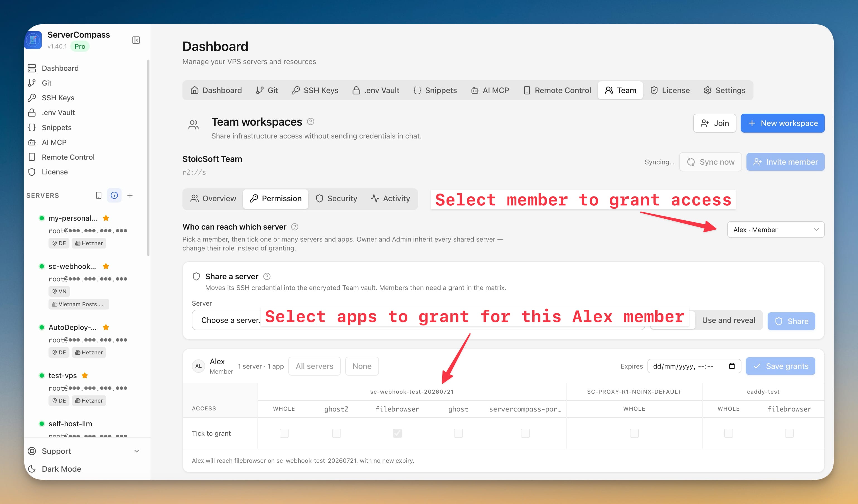
Task: Open help icon next to Team workspaces
Action: 311,121
